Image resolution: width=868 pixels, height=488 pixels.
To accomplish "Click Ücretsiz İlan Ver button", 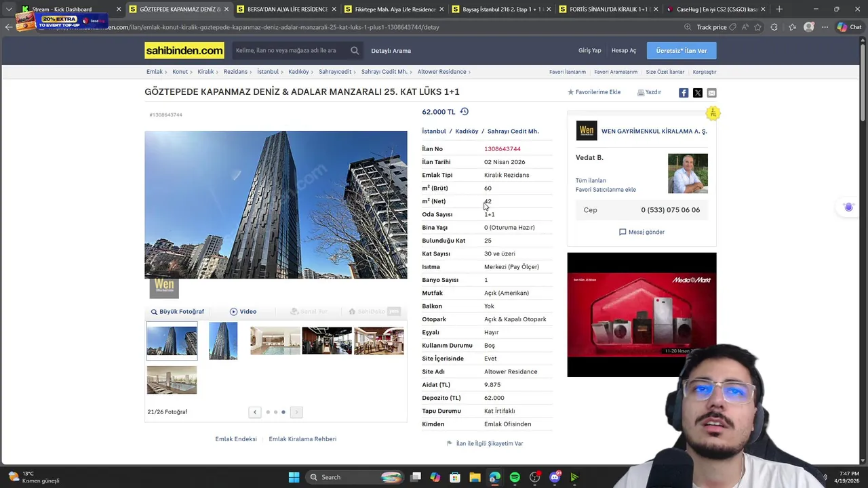I will 682,51.
